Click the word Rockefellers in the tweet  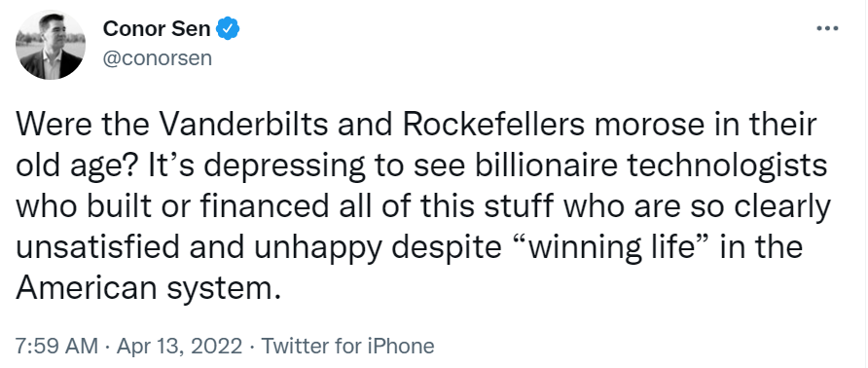pos(493,126)
